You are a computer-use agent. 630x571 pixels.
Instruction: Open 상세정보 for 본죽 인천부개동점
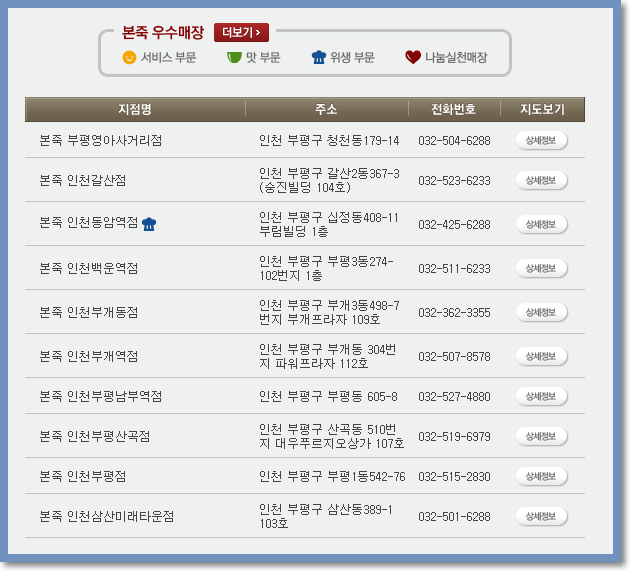(x=541, y=312)
